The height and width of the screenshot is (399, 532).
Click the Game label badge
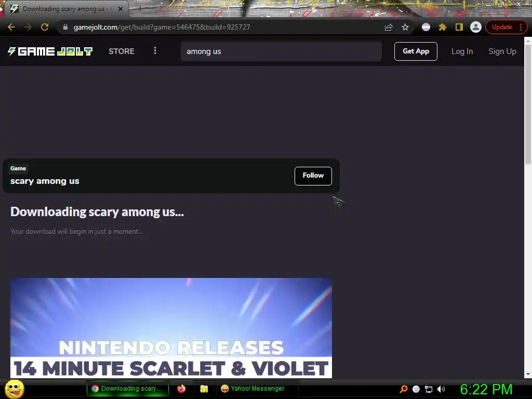[x=18, y=168]
